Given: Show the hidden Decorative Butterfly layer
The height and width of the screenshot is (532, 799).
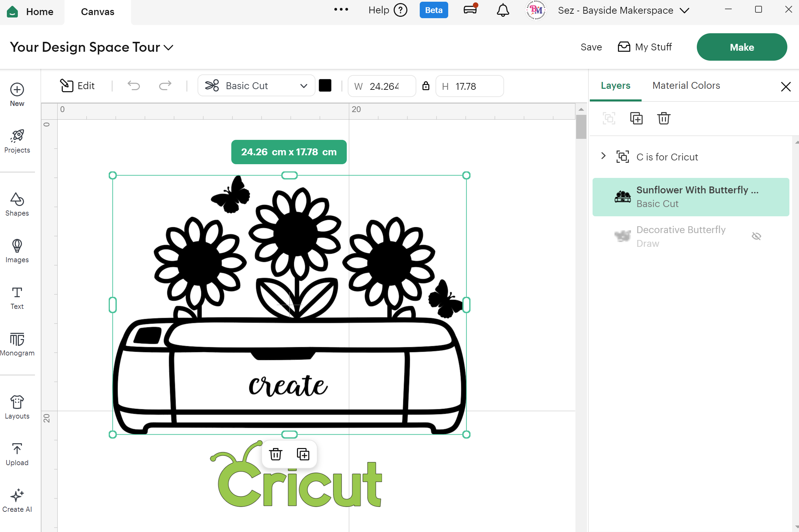Looking at the screenshot, I should coord(756,236).
